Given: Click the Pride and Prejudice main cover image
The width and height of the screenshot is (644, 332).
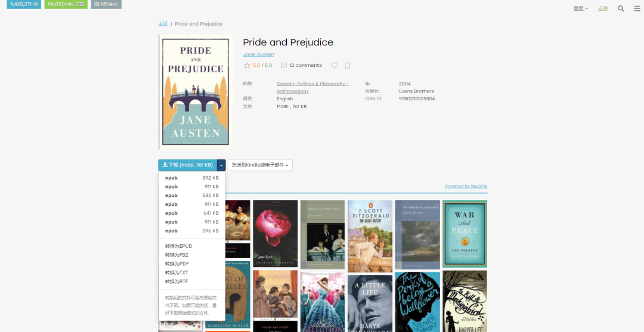Looking at the screenshot, I should [196, 92].
